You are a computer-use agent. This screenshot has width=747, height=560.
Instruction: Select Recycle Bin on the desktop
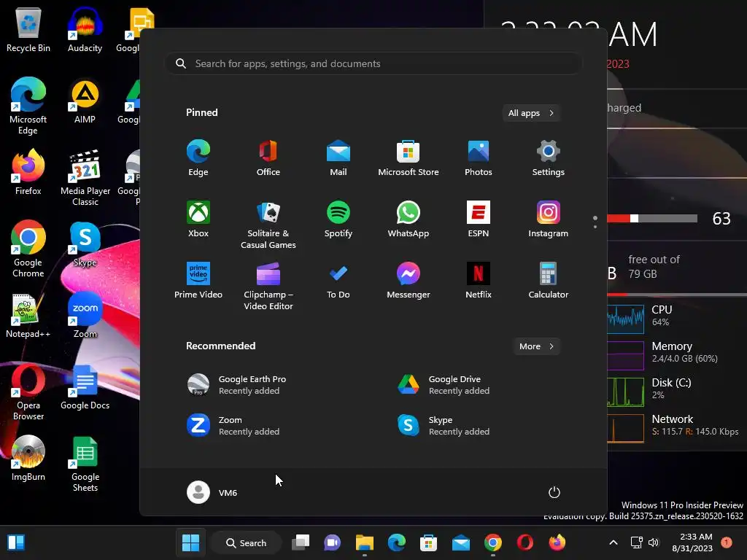click(x=28, y=31)
